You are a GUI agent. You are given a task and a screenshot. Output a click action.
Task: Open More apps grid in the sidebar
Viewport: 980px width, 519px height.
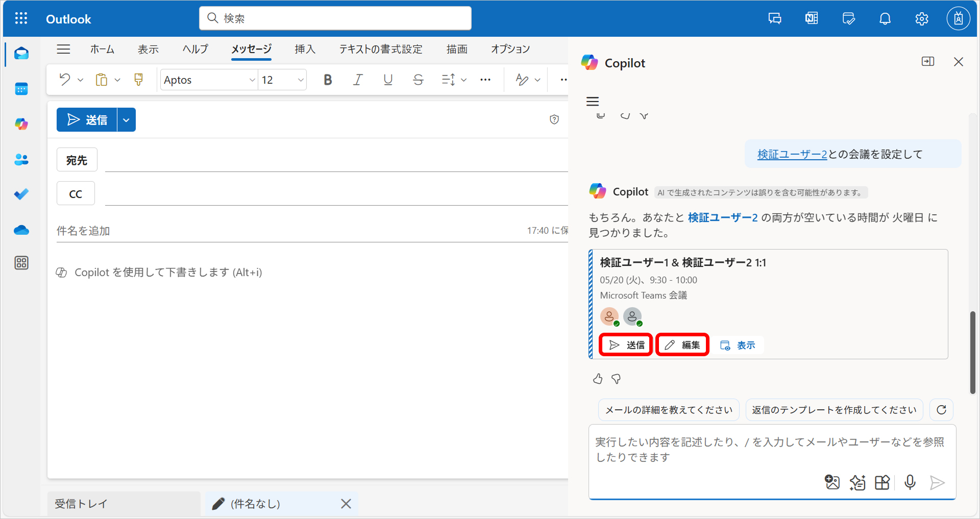21,263
